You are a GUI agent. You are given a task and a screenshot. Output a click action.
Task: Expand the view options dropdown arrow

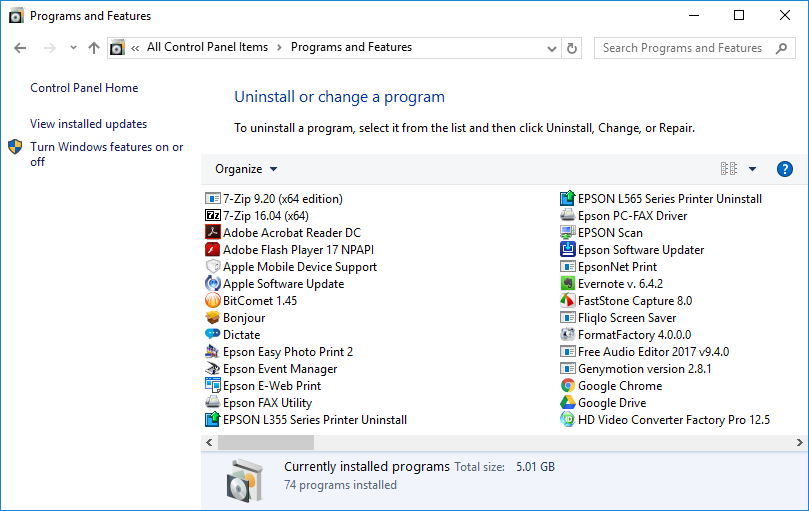click(753, 169)
